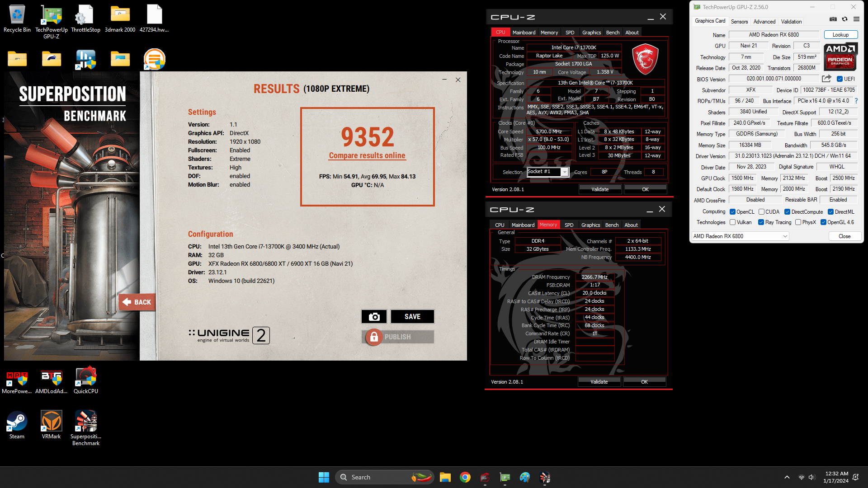The width and height of the screenshot is (868, 488).
Task: Open Google Chrome from taskbar
Action: coord(465,477)
